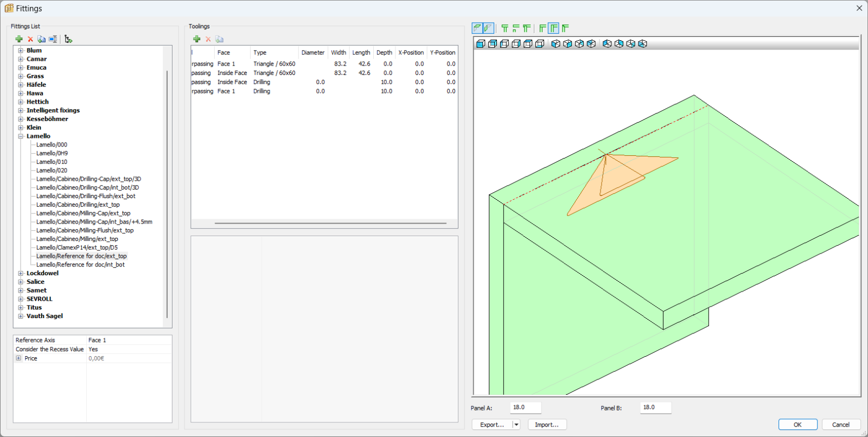
Task: Click Consider the Recess Value Yes
Action: coord(129,350)
